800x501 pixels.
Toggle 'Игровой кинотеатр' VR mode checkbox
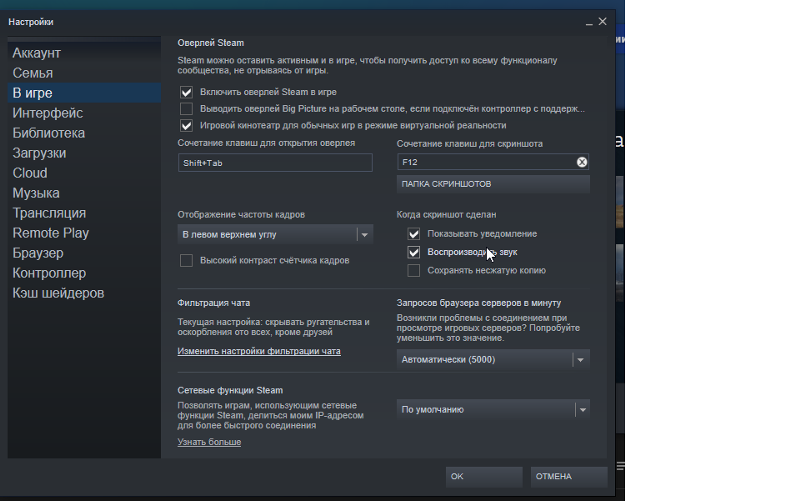(186, 126)
